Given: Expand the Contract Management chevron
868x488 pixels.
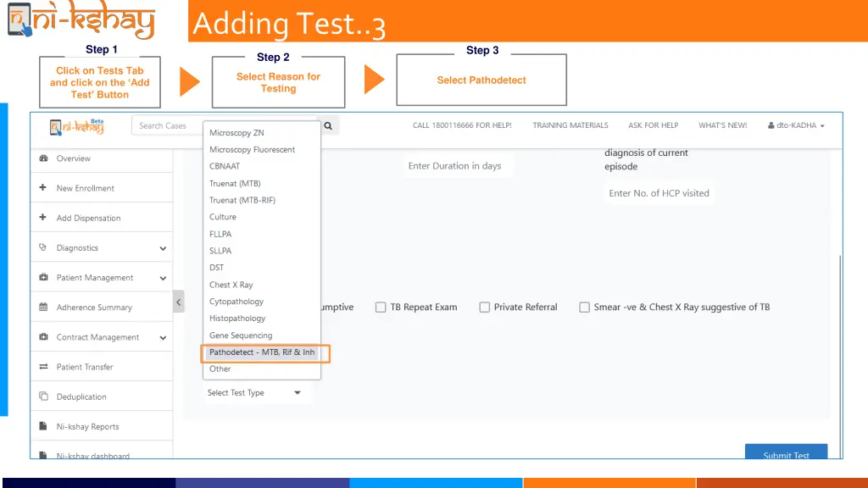Looking at the screenshot, I should coord(163,338).
